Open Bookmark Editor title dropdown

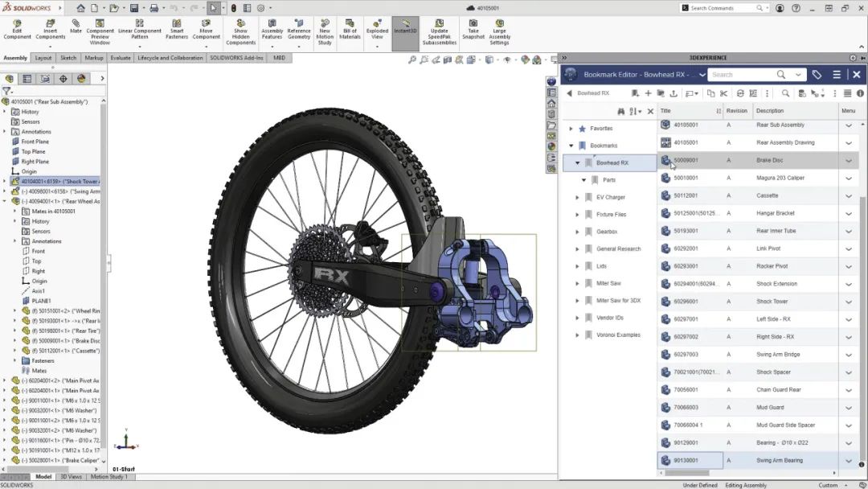click(x=702, y=75)
